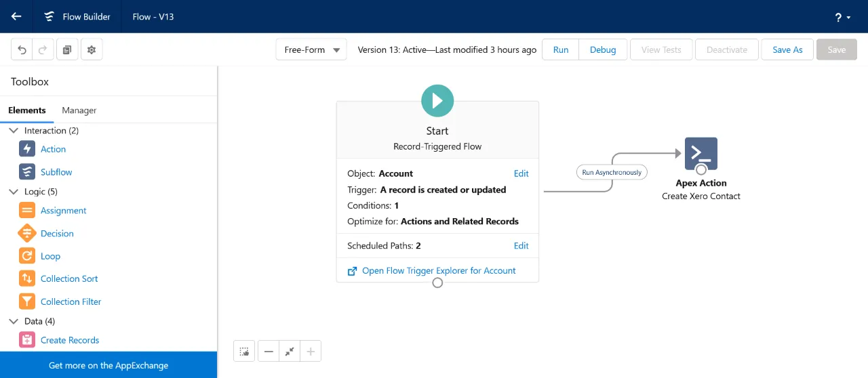Click the Collection Filter label
This screenshot has width=868, height=378.
pyautogui.click(x=71, y=301)
